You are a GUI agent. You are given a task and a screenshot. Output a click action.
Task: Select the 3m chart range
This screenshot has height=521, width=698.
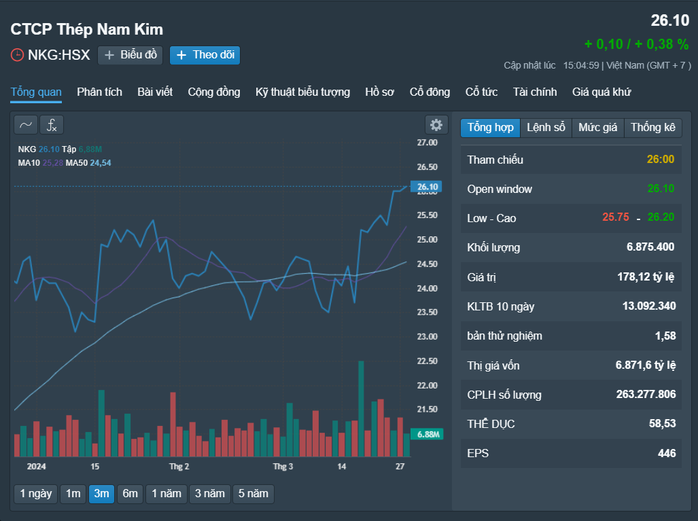click(101, 494)
